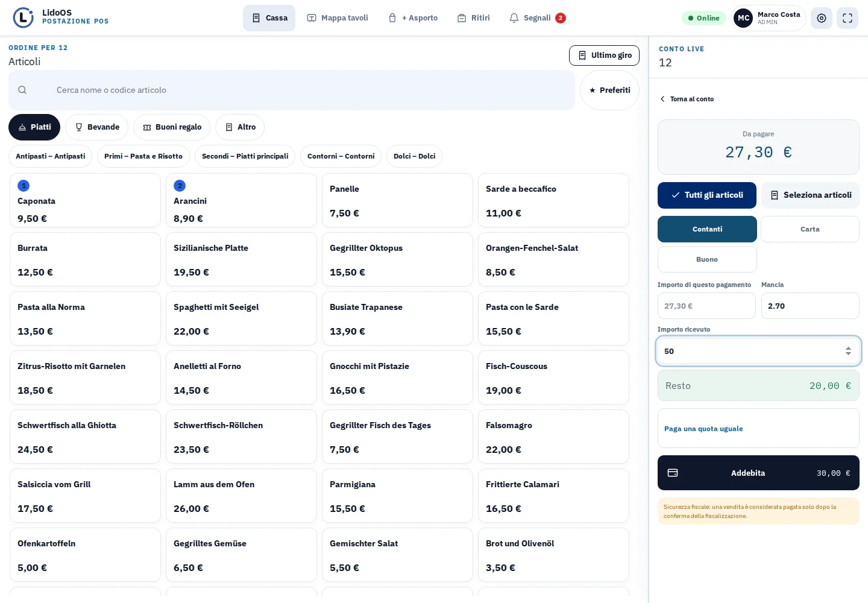Viewport: 868px width, 603px height.
Task: Add Anelletti al Forno item
Action: point(241,377)
